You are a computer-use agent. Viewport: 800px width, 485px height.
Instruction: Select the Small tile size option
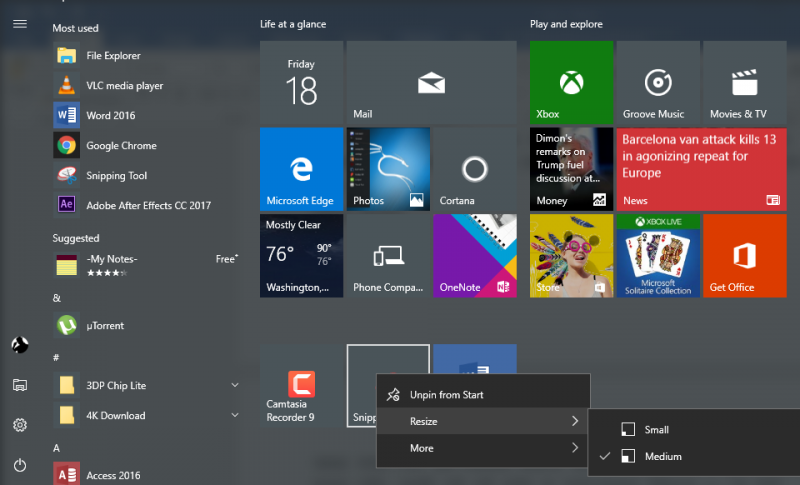656,430
